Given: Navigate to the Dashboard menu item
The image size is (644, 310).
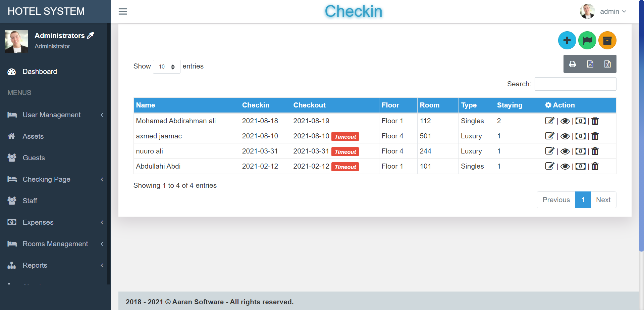Looking at the screenshot, I should point(40,72).
